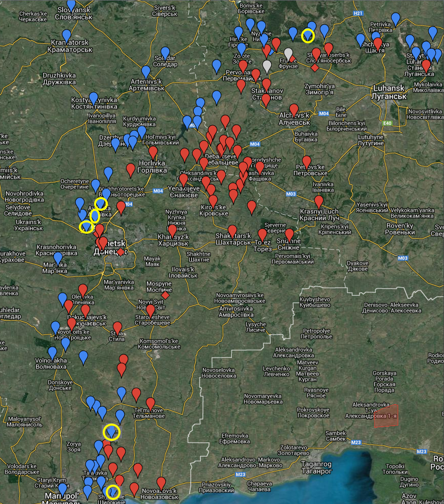Screen dimensions: 444x504
Task: Click the red shaded area near Aleksandrovka 1-ya
Action: coord(386,416)
